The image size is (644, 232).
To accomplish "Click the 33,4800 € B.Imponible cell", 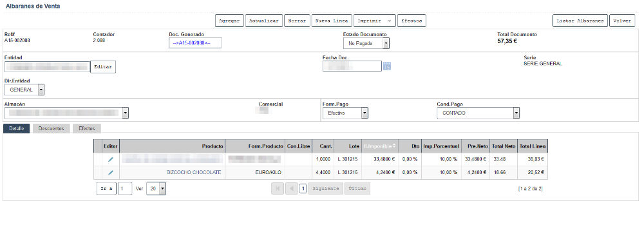I will tap(379, 160).
